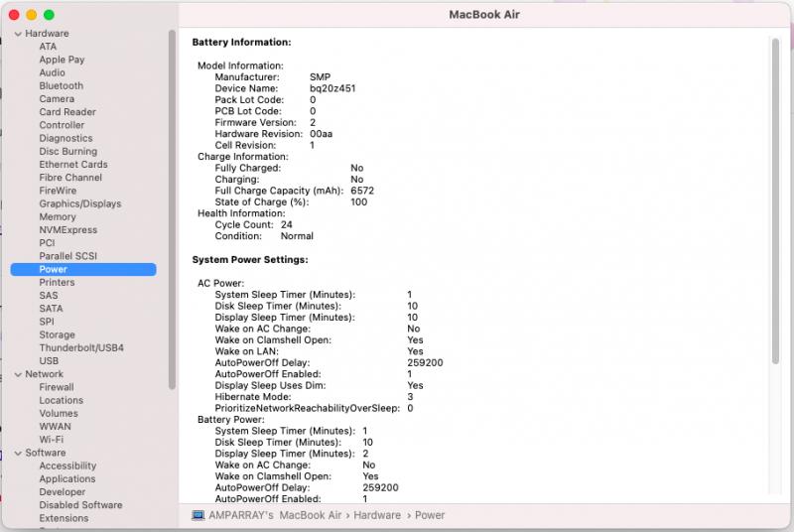
Task: Open WWAN entry
Action: coord(55,427)
